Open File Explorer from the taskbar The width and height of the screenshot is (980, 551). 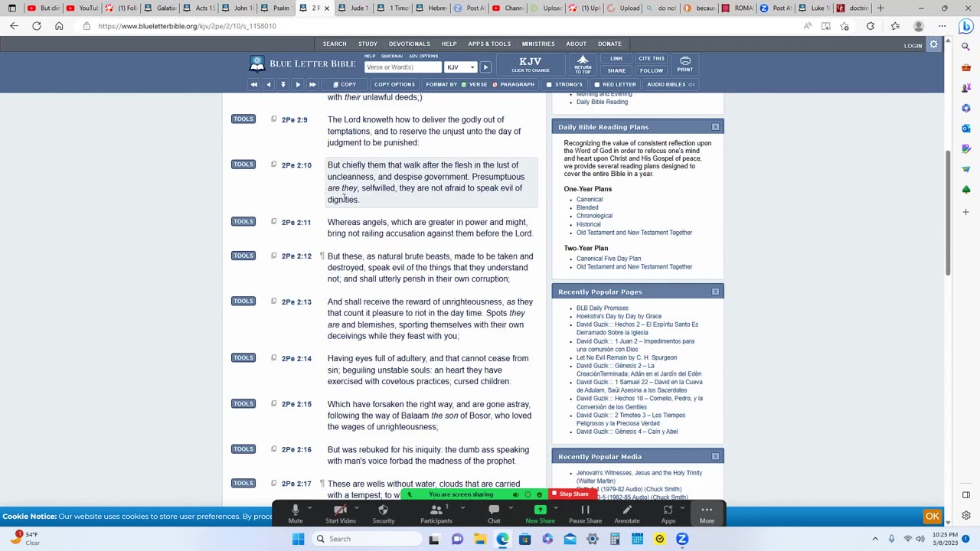(x=479, y=539)
